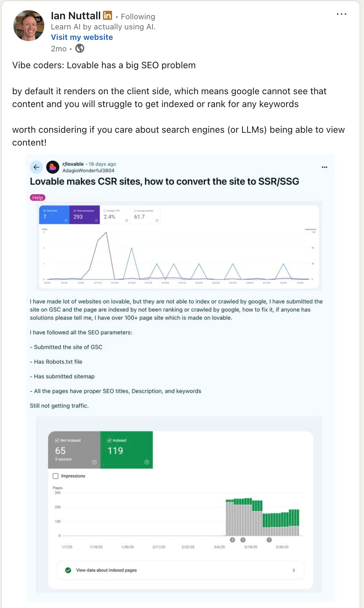This screenshot has height=608, width=364.
Task: Click the help icon on Not indexed card
Action: pos(94,462)
